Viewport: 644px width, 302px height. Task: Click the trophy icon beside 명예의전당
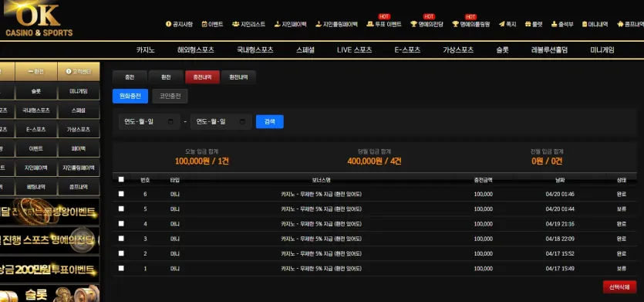tap(413, 24)
